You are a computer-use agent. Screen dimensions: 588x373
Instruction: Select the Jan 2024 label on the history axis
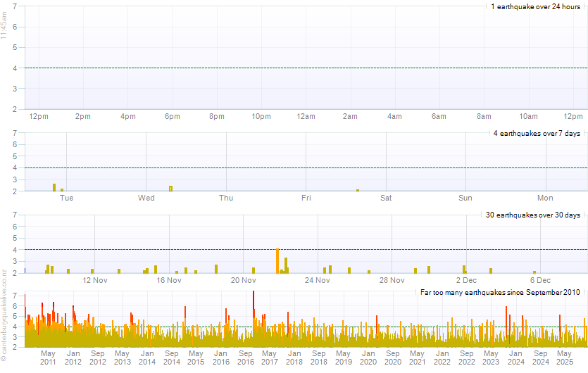pyautogui.click(x=515, y=357)
